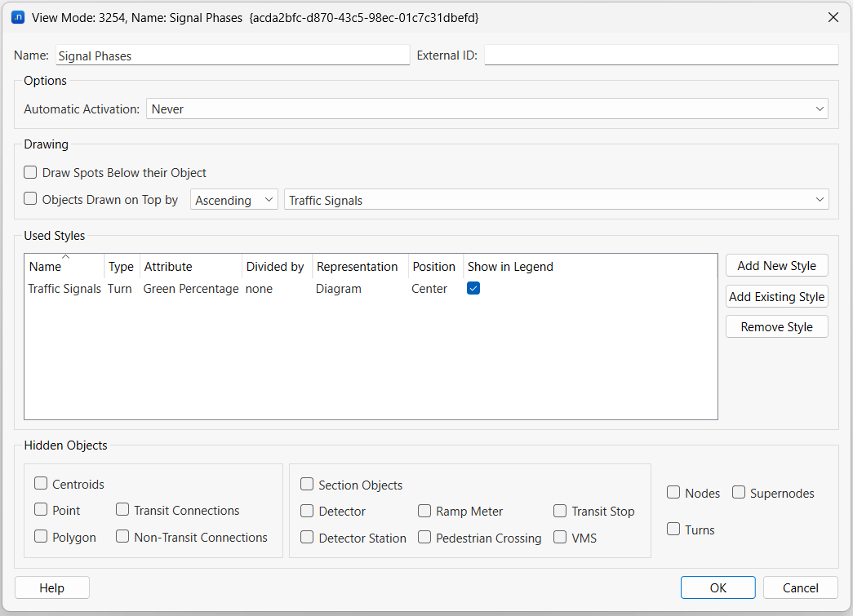Tick the Pedestrian Crossing checkbox
Screen dimensions: 853x616
tap(424, 538)
